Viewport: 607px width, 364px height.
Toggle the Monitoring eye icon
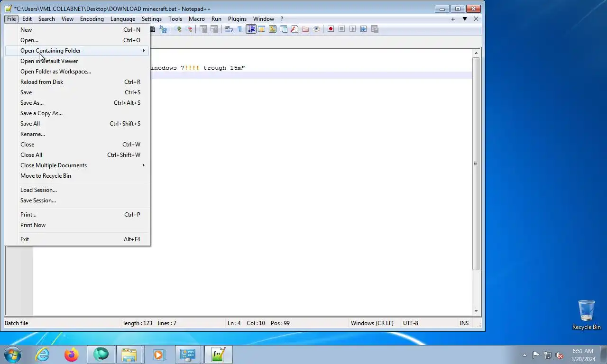pyautogui.click(x=316, y=29)
